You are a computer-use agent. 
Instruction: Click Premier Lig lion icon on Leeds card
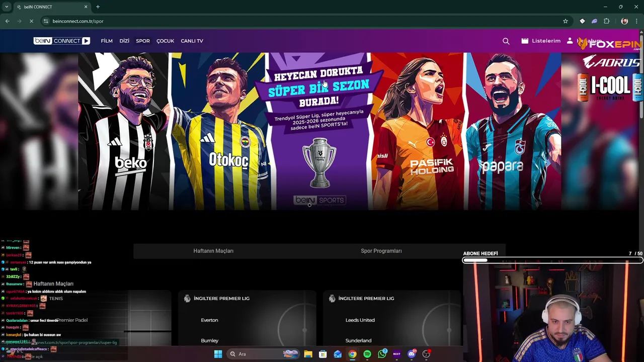(332, 298)
